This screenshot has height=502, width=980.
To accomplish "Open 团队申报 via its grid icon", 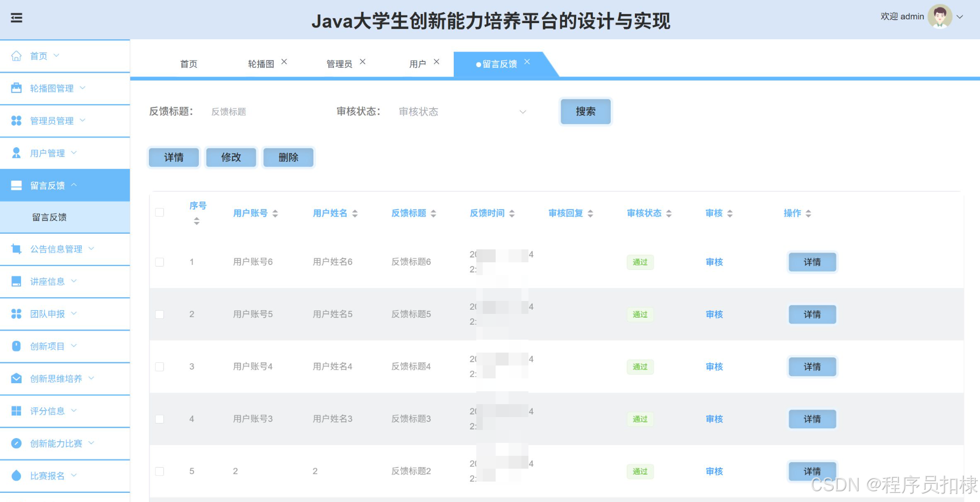I will pyautogui.click(x=16, y=313).
